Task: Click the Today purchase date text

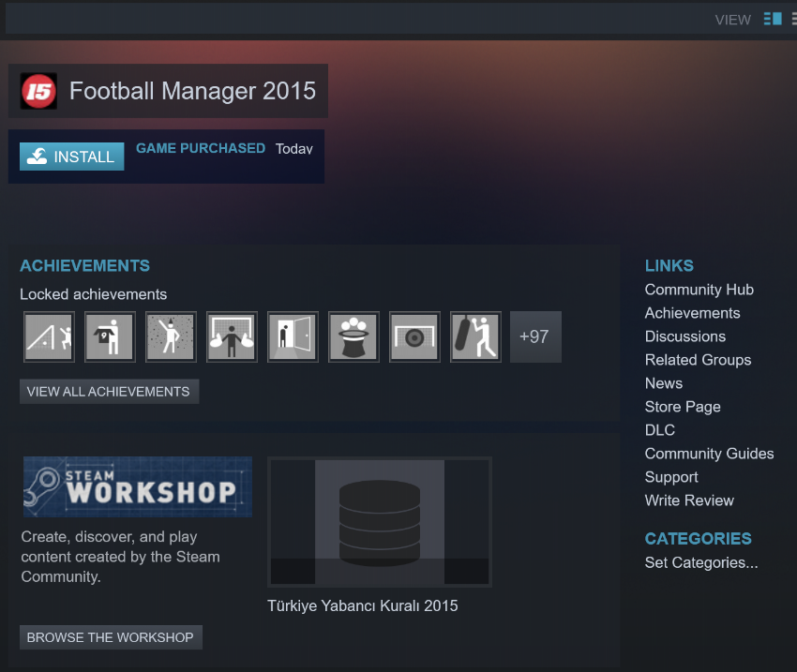Action: pyautogui.click(x=293, y=149)
